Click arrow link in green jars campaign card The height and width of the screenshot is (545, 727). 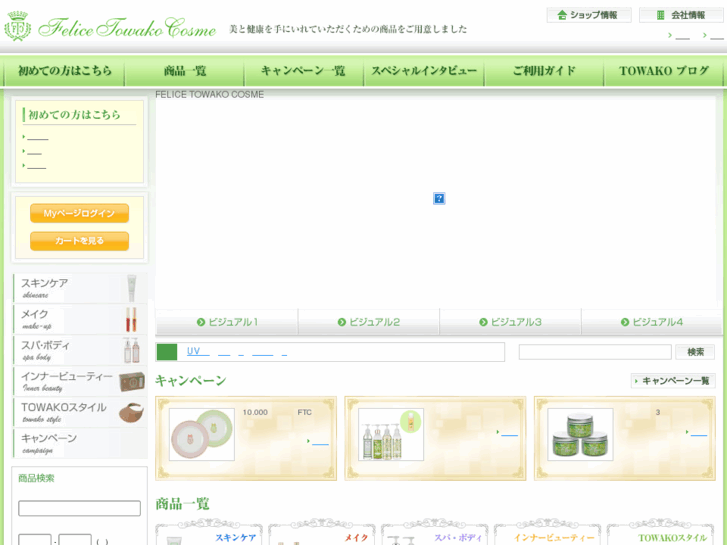click(x=696, y=432)
